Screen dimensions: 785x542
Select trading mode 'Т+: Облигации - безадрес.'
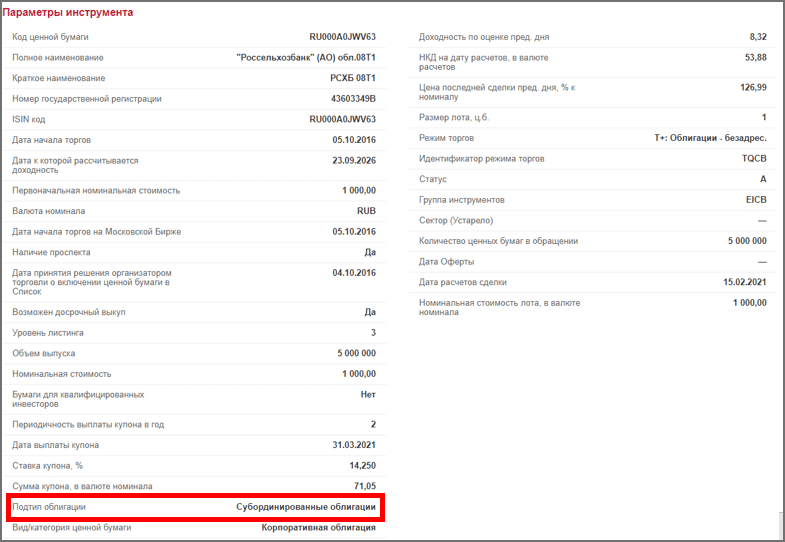tap(710, 138)
